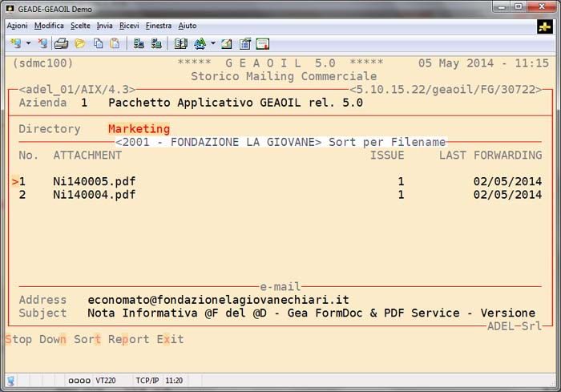This screenshot has height=392, width=561.
Task: Click the receive file transfer icon
Action: click(156, 43)
